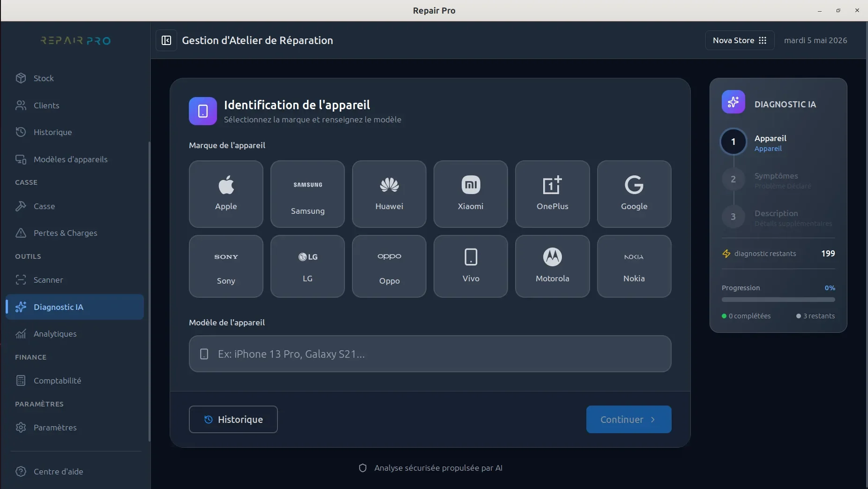
Task: Go to Clients section
Action: 75,105
